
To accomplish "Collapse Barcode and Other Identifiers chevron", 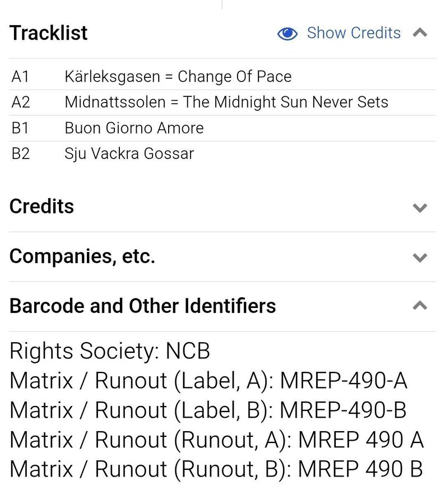I will tap(420, 306).
